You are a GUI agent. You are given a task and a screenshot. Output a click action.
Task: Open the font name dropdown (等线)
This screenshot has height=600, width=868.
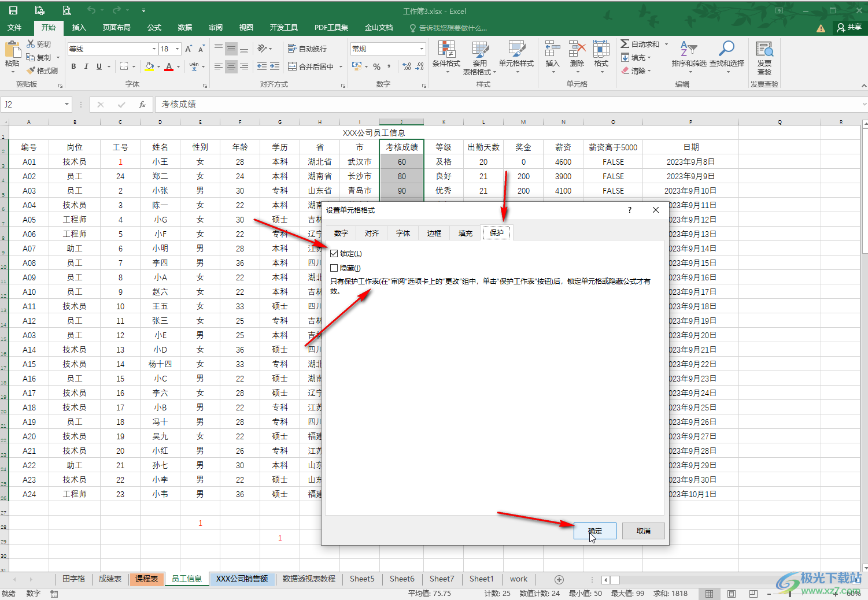pyautogui.click(x=154, y=49)
